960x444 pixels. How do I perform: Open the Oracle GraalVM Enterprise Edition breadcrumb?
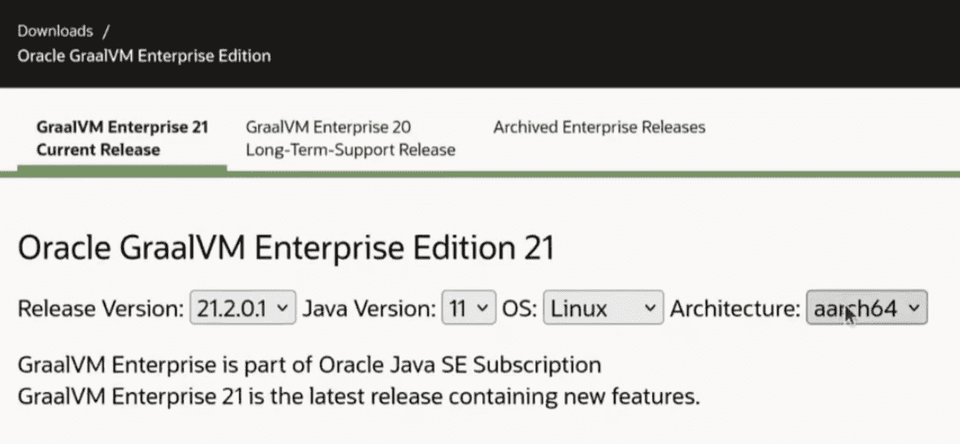click(x=144, y=55)
